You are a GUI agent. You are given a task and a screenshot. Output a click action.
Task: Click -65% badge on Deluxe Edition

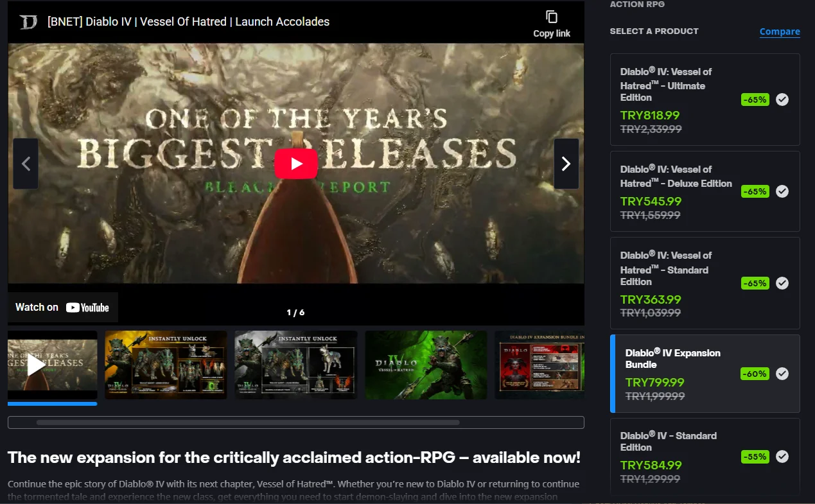tap(755, 191)
